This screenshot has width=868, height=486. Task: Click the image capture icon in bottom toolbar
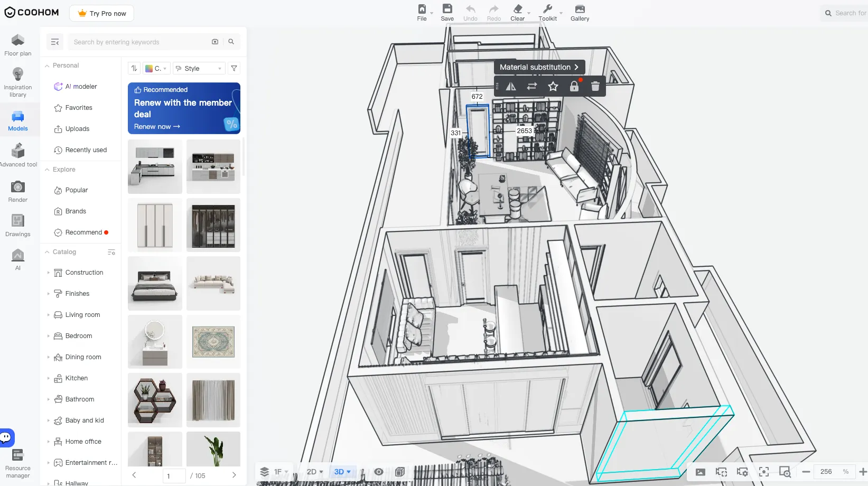(x=701, y=472)
